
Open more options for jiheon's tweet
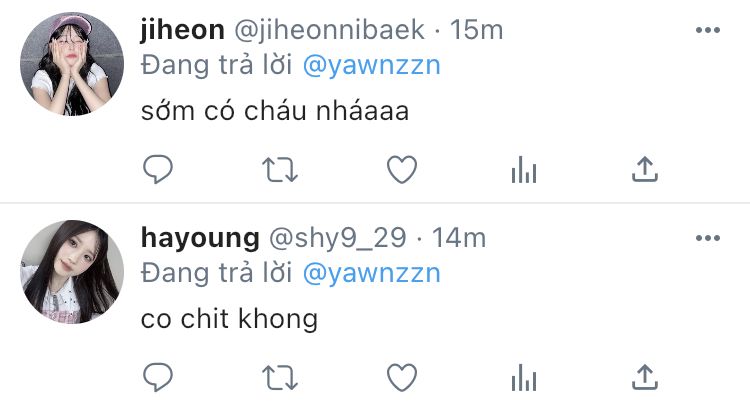pyautogui.click(x=708, y=30)
